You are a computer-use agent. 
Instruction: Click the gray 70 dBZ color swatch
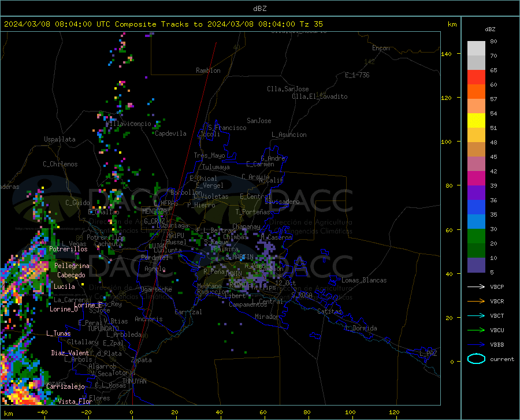click(x=476, y=62)
